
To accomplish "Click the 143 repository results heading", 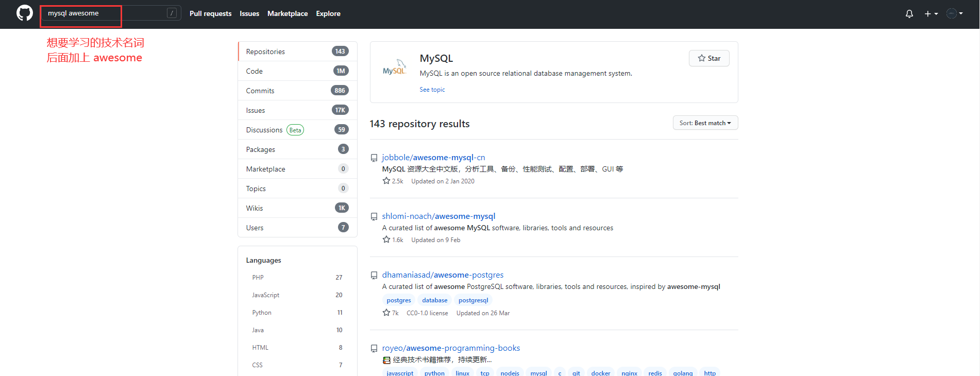I will click(419, 124).
